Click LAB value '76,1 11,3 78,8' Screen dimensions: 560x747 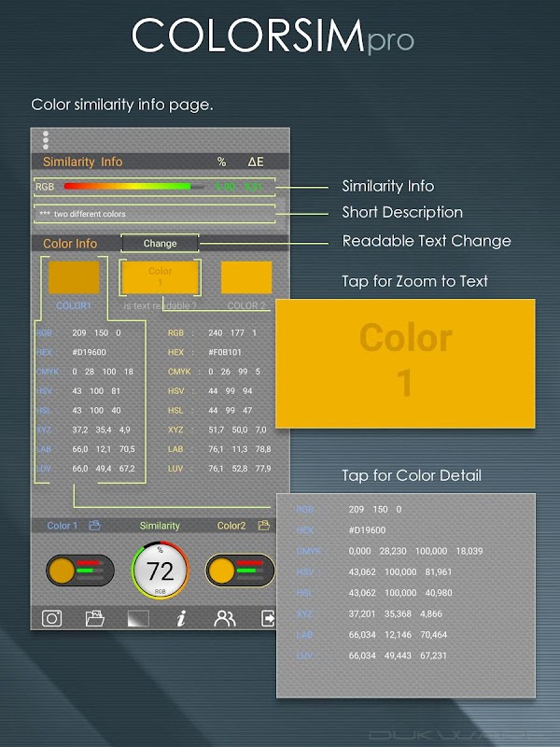click(240, 449)
